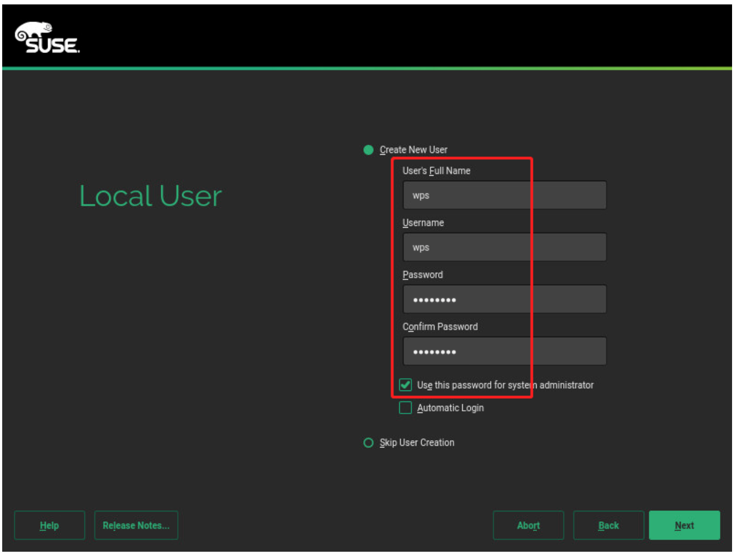
Task: Click the SUSE chameleon logo
Action: [47, 38]
